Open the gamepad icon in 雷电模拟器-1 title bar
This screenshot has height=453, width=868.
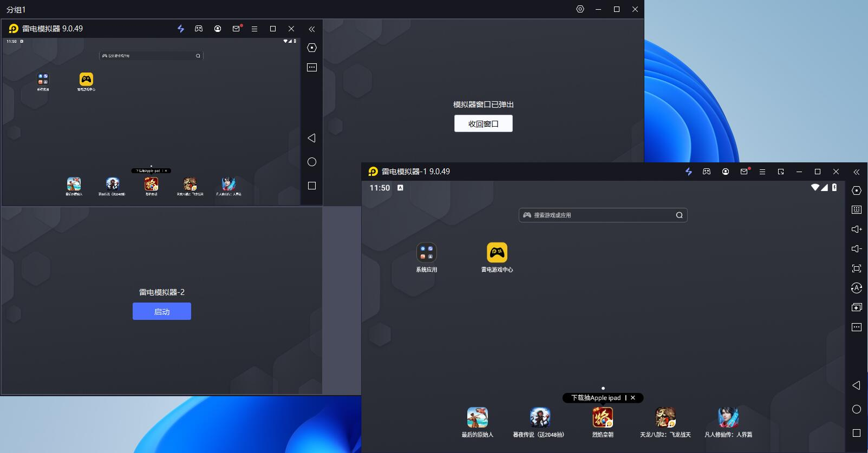point(707,172)
